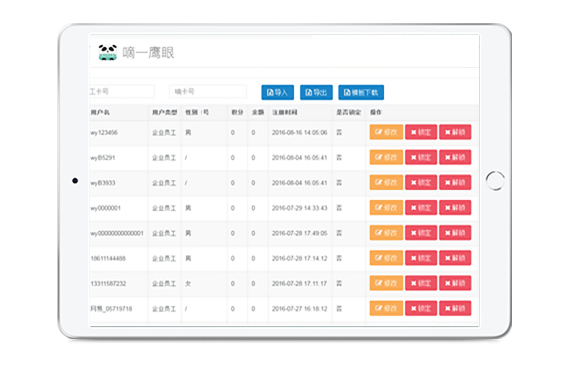Select 锁定 in the wyB3933 row
The width and height of the screenshot is (570, 370).
421,182
